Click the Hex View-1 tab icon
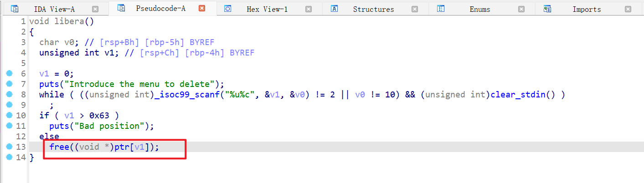Viewport: 644px width, 183px height. (228, 9)
